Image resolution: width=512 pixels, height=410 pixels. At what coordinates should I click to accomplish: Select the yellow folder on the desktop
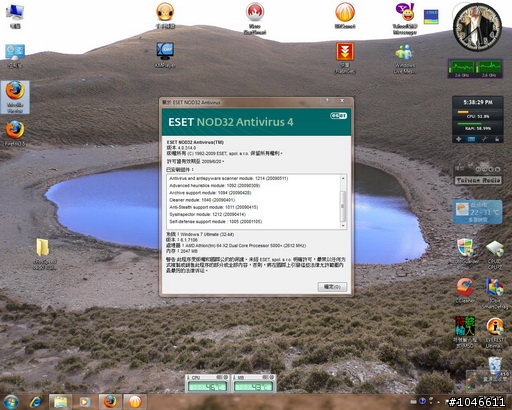click(44, 253)
